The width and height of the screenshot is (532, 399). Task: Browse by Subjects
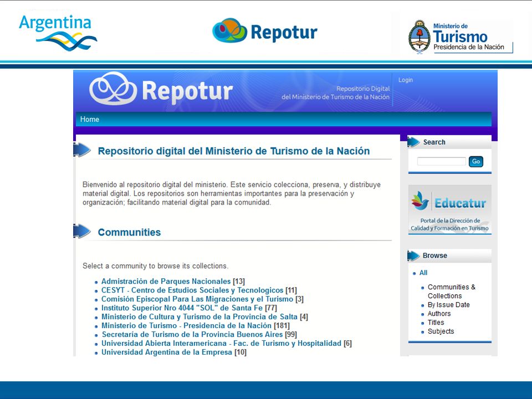tap(441, 331)
